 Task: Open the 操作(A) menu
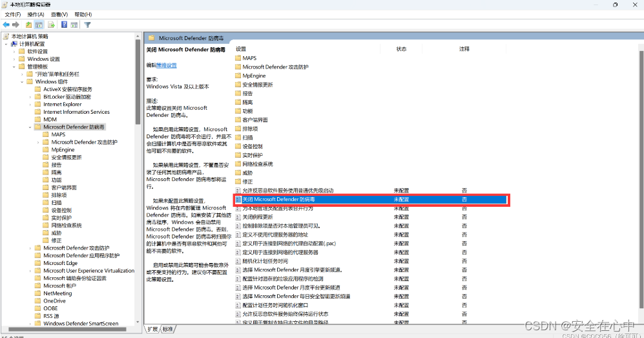[36, 14]
